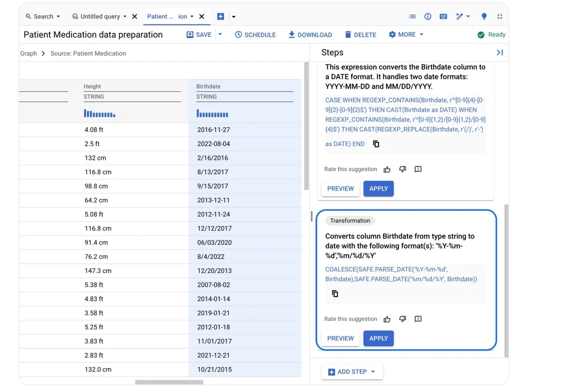Thumbs down the Birthdate CASE expression suggestion
Screen dimensions: 565x392
(403, 169)
